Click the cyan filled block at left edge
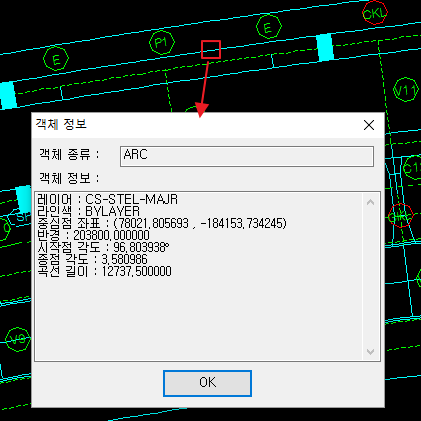The width and height of the screenshot is (421, 421). point(7,95)
